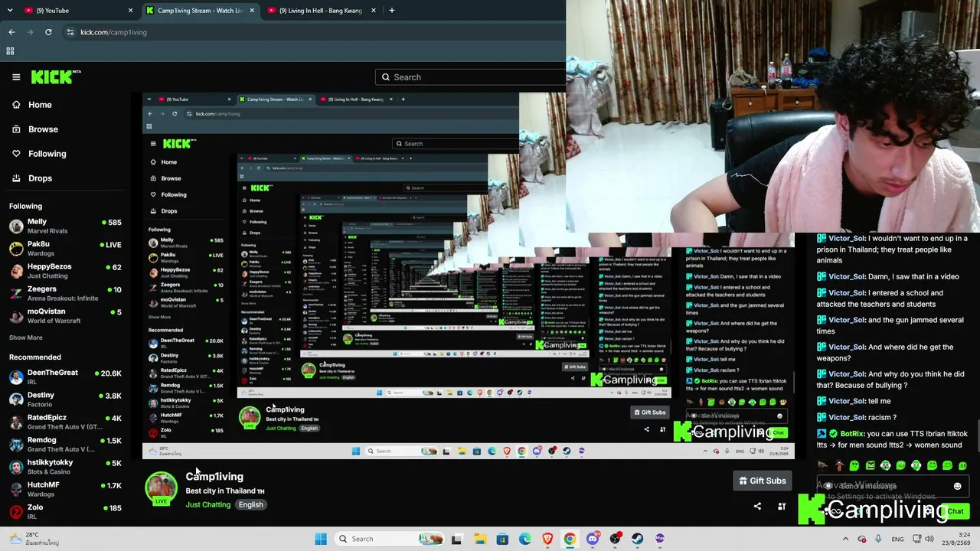Open Remdog channel in Recommended list
The image size is (980, 551).
click(x=65, y=444)
